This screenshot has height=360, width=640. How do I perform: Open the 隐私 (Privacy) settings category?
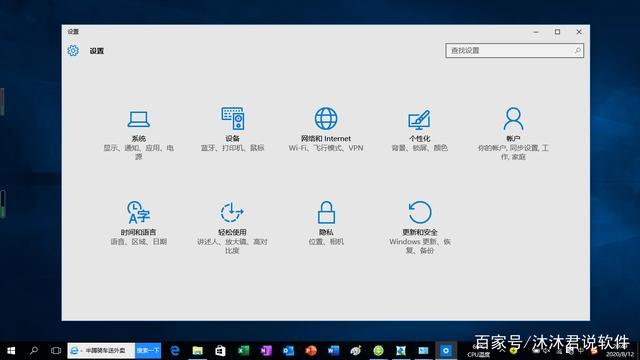(326, 223)
